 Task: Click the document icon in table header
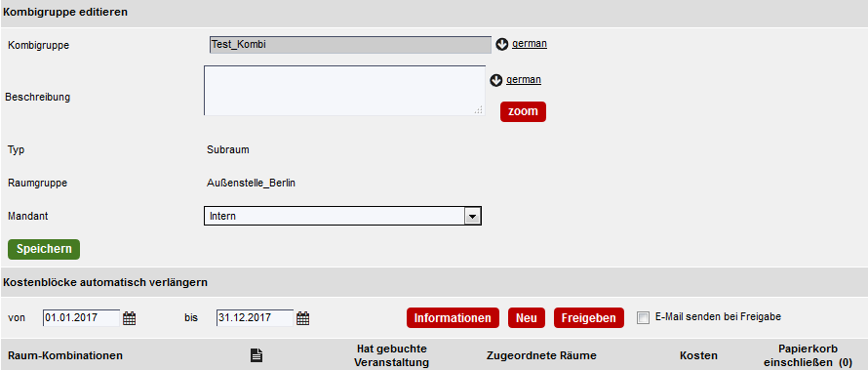tap(256, 355)
